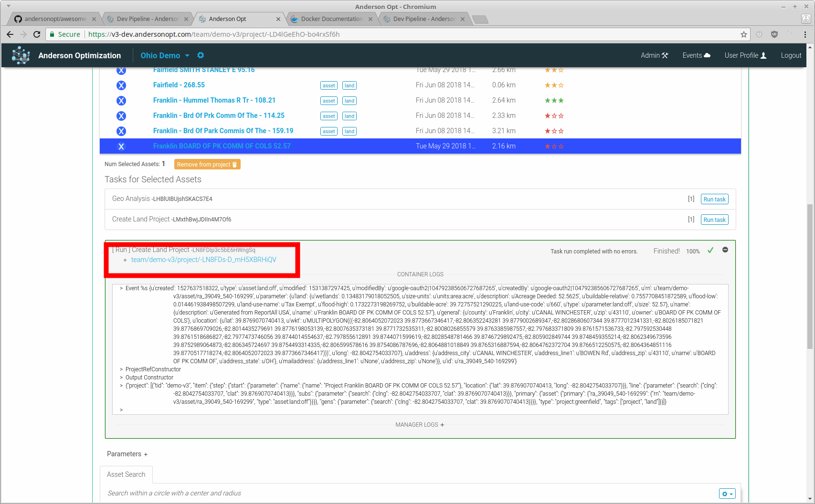Image resolution: width=815 pixels, height=504 pixels.
Task: Open Franklin - Brd Of Prk Comm Of The - 114.25
Action: (219, 115)
